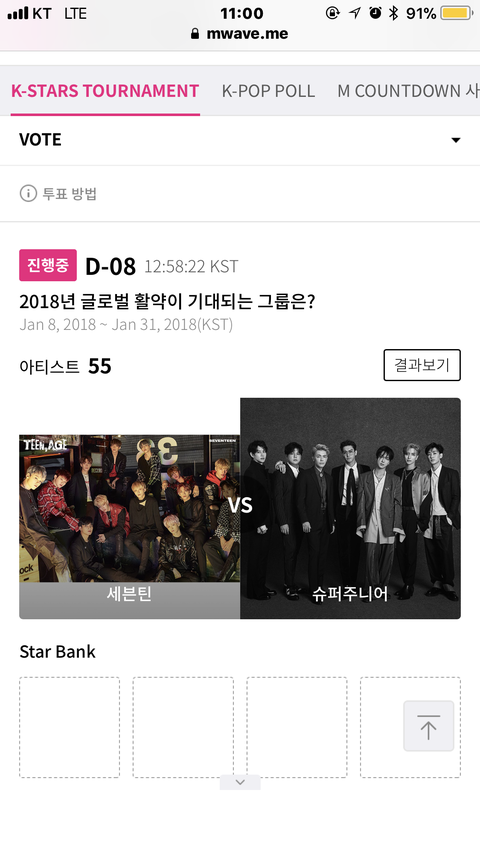This screenshot has width=480, height=854.
Task: Select the first empty Star Bank slot
Action: [69, 727]
